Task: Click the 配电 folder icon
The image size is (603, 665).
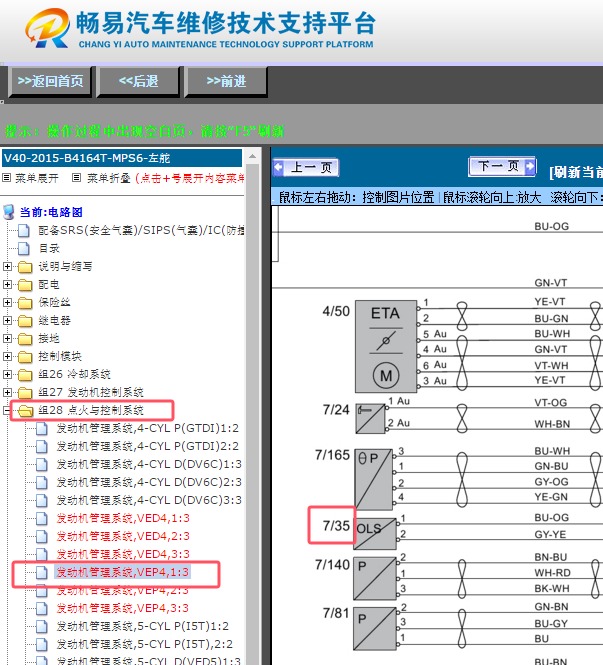Action: tap(25, 284)
